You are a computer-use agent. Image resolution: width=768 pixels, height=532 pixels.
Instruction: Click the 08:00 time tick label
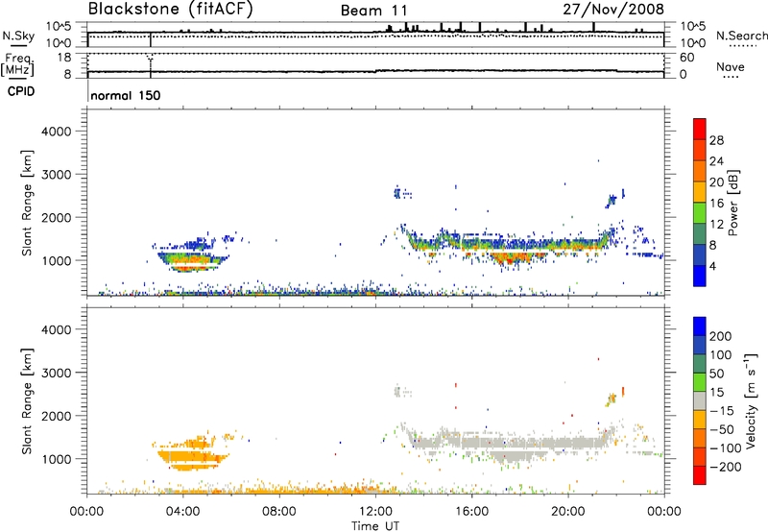point(278,512)
